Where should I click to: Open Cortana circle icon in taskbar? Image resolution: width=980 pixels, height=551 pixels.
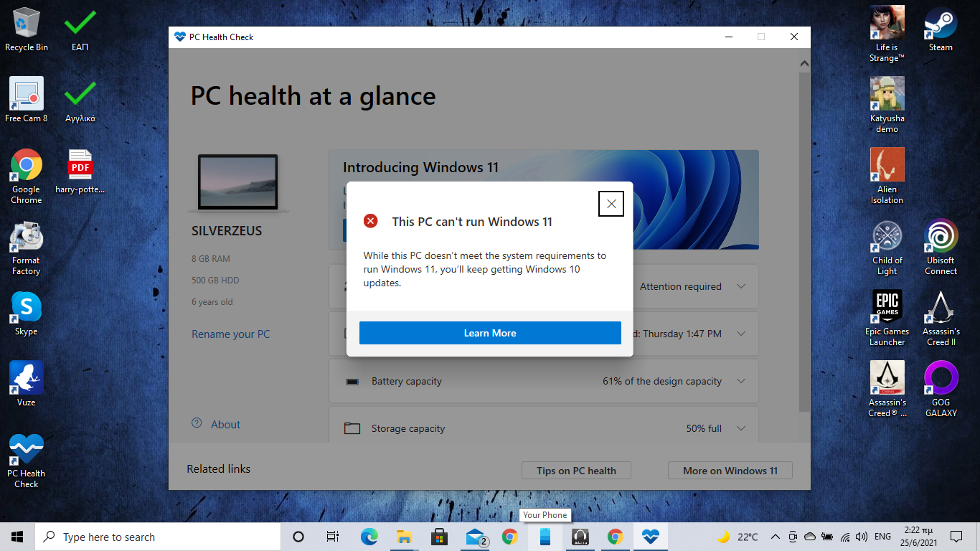(298, 537)
